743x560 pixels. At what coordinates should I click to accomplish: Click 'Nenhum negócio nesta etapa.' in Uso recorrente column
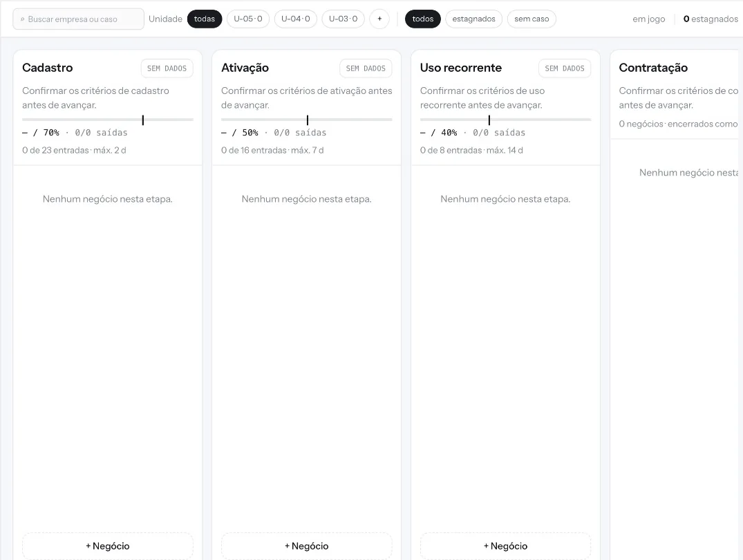506,199
